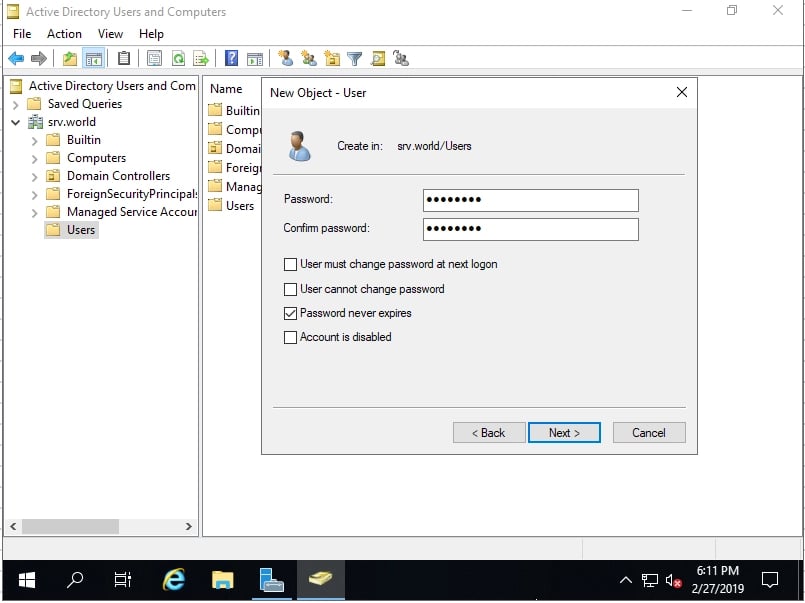Expand the Builtin tree node
The height and width of the screenshot is (603, 805).
[x=34, y=141]
